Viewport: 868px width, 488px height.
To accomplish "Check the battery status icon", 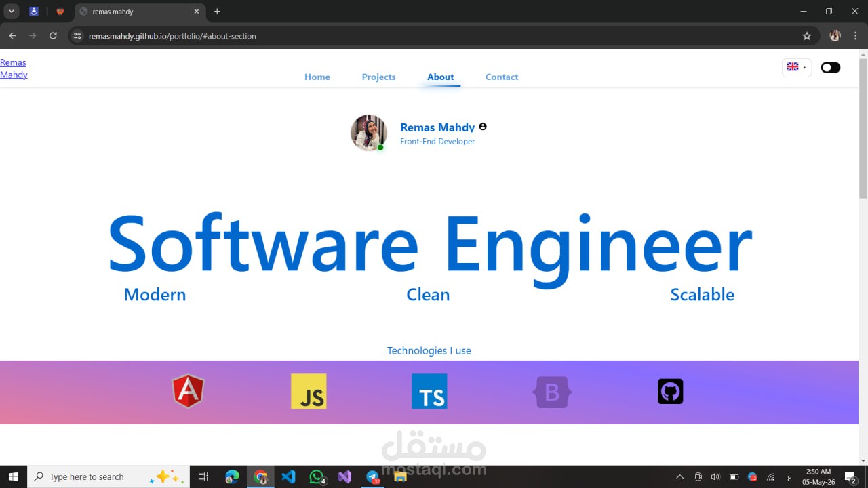I will 734,477.
